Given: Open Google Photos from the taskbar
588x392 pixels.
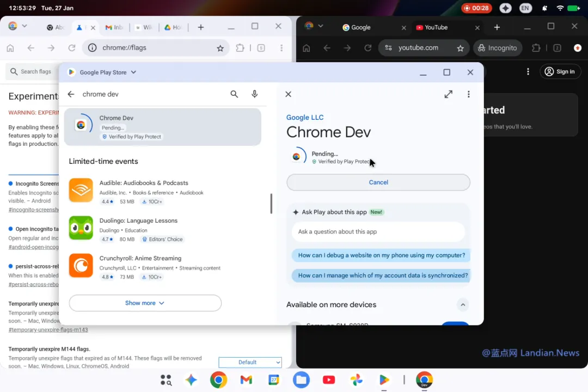Looking at the screenshot, I should [356, 380].
